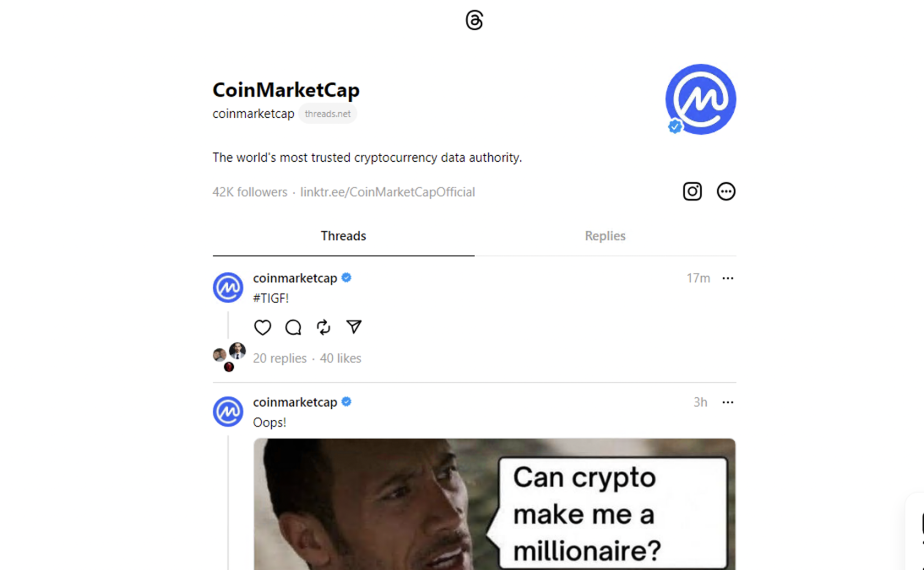Image resolution: width=924 pixels, height=570 pixels.
Task: Open the Instagram profile icon
Action: click(x=692, y=191)
